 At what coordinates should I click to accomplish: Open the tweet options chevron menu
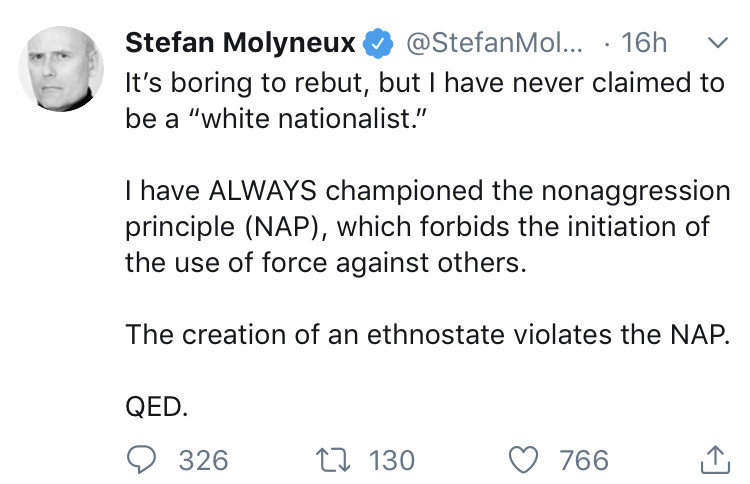point(716,44)
